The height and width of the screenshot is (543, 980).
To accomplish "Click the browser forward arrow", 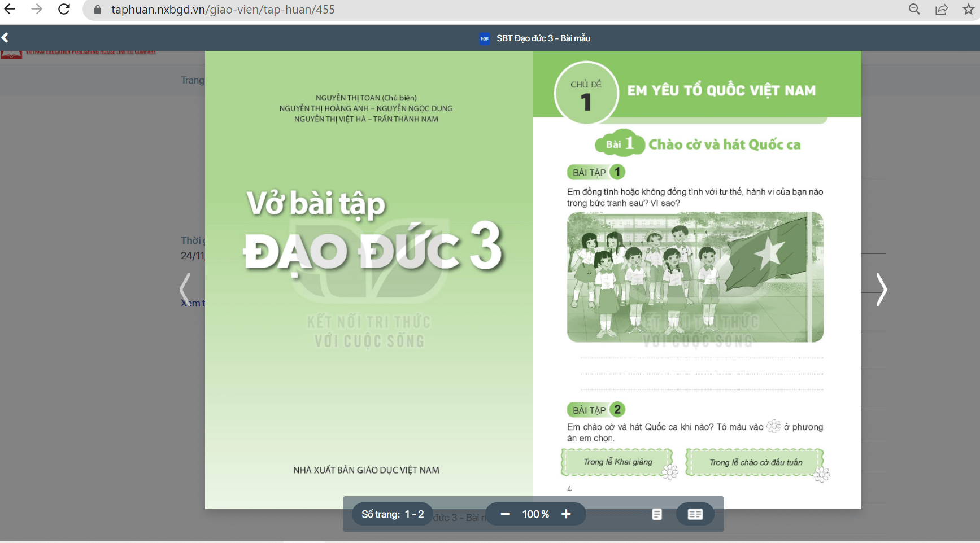I will 37,9.
